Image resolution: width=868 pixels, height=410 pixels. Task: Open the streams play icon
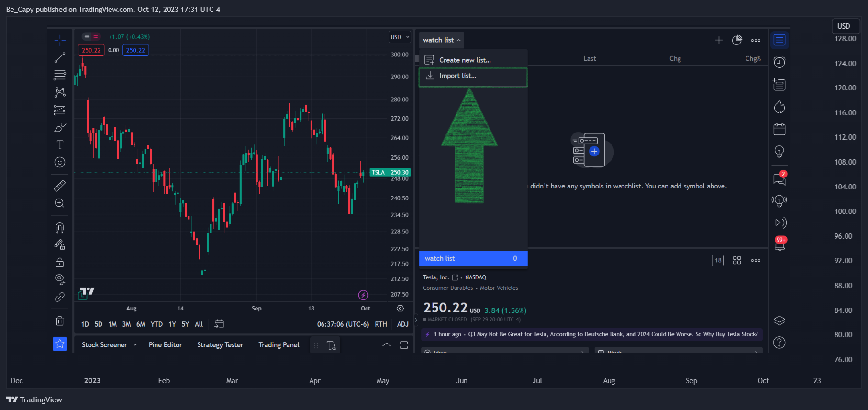pyautogui.click(x=780, y=222)
